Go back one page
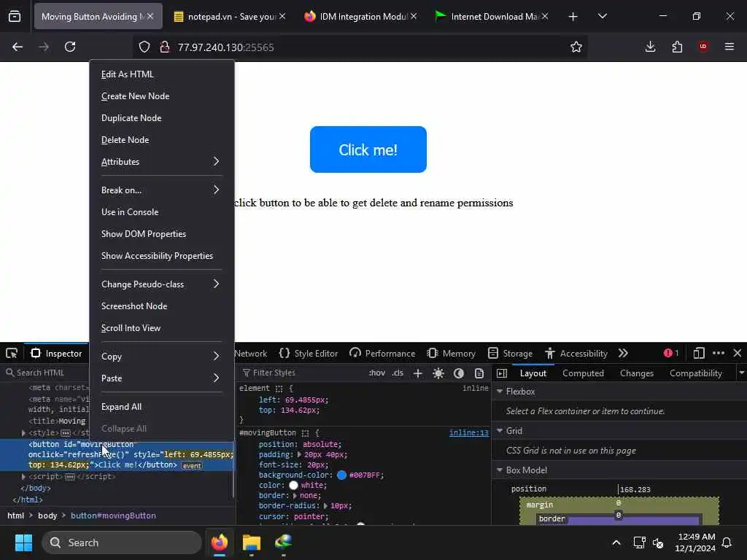This screenshot has width=747, height=560. [18, 47]
